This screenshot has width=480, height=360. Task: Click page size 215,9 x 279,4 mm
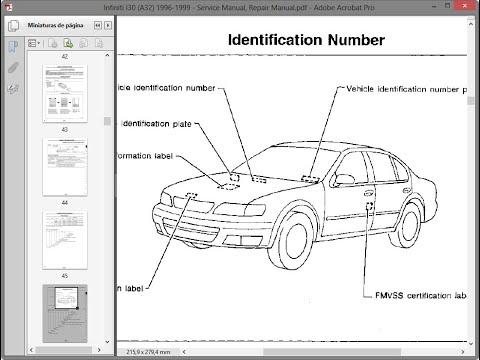148,352
